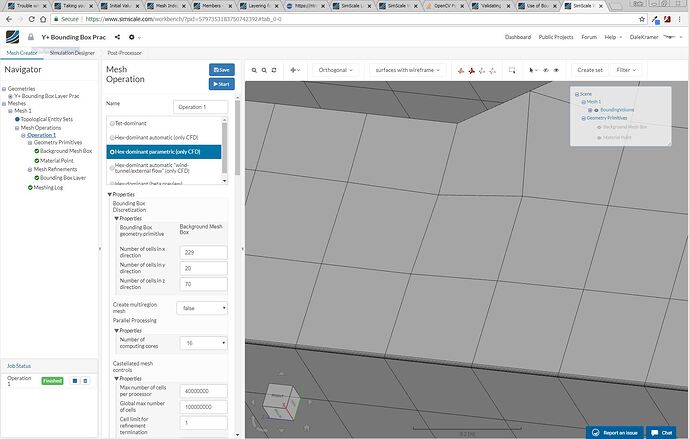Collapse Mesh Refinements tree node

pyautogui.click(x=30, y=169)
